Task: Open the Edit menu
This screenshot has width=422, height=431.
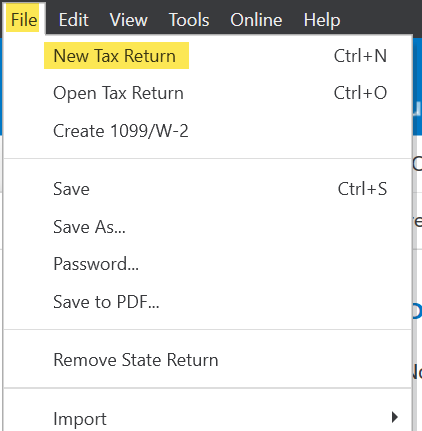Action: click(74, 20)
